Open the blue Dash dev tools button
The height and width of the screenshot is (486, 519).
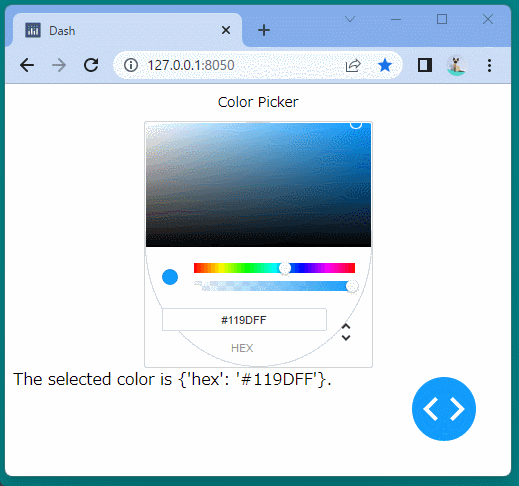tap(444, 409)
